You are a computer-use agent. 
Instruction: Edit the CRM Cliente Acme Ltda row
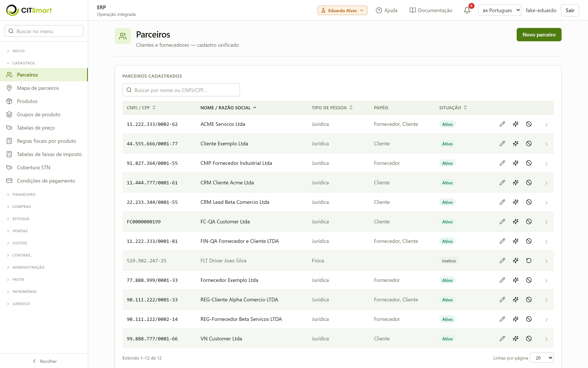click(502, 183)
